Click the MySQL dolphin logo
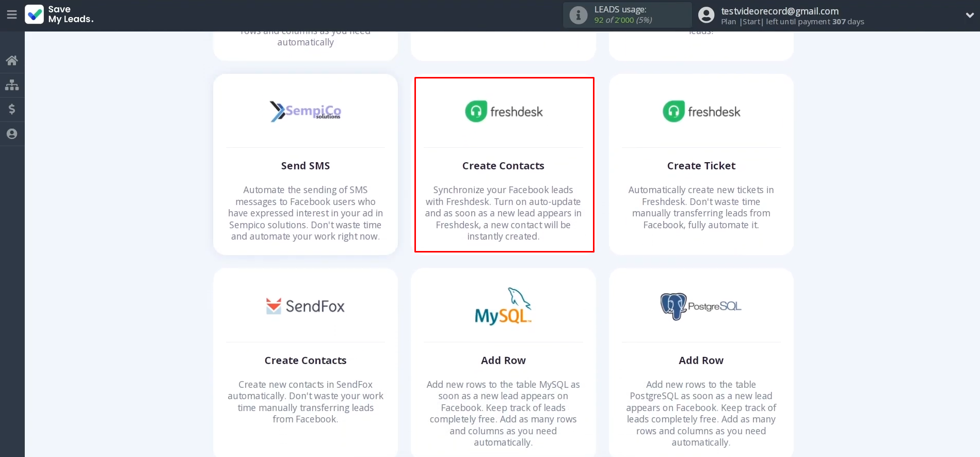Image resolution: width=980 pixels, height=457 pixels. coord(504,306)
